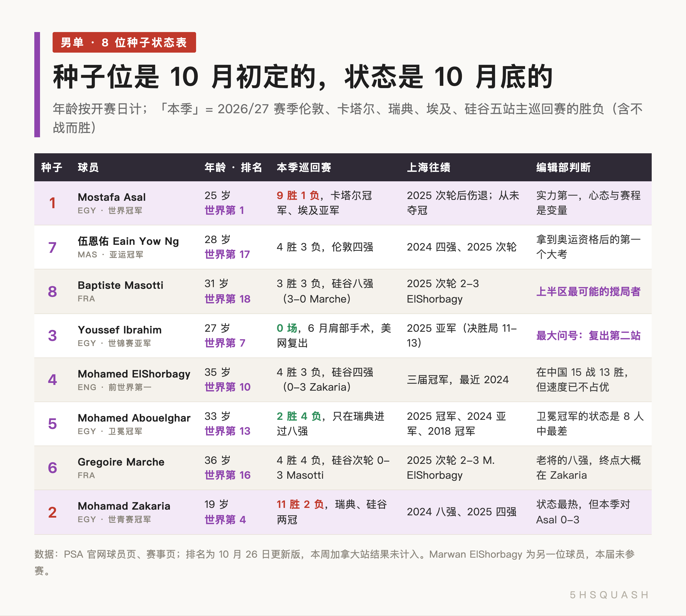Click the 上海往绩 column header
686x616 pixels.
[428, 167]
